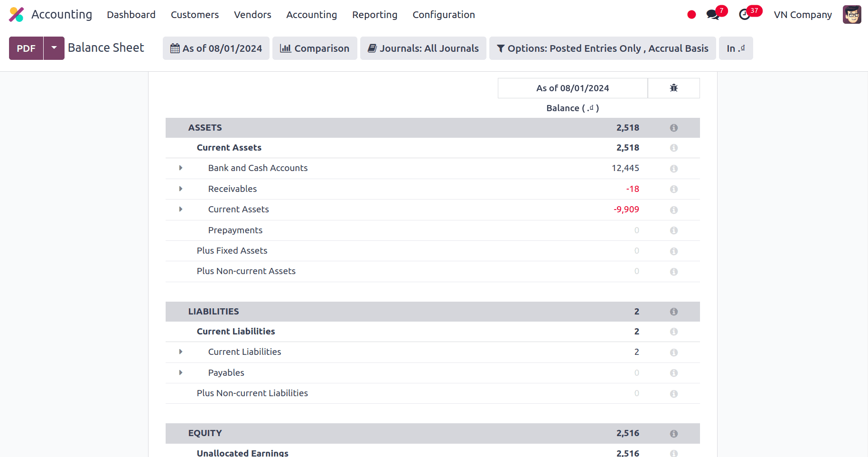Open the Configuration menu
The height and width of the screenshot is (457, 868).
(x=443, y=15)
